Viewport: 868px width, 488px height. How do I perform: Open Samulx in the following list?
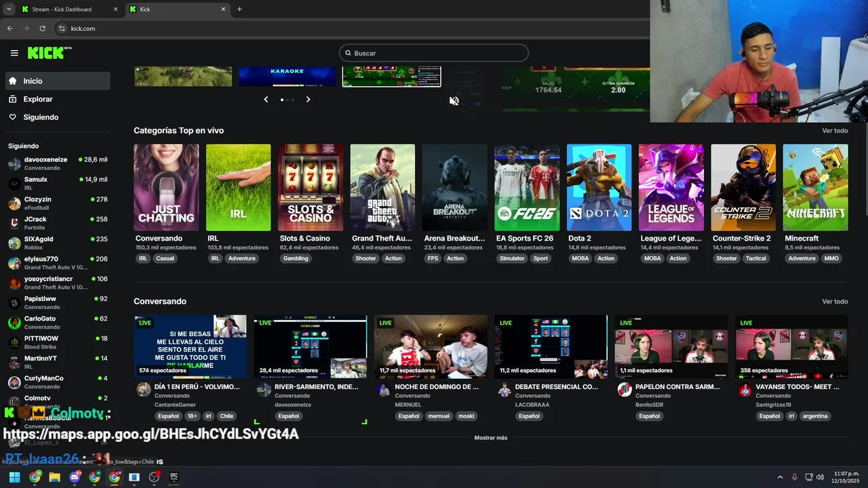(58, 183)
